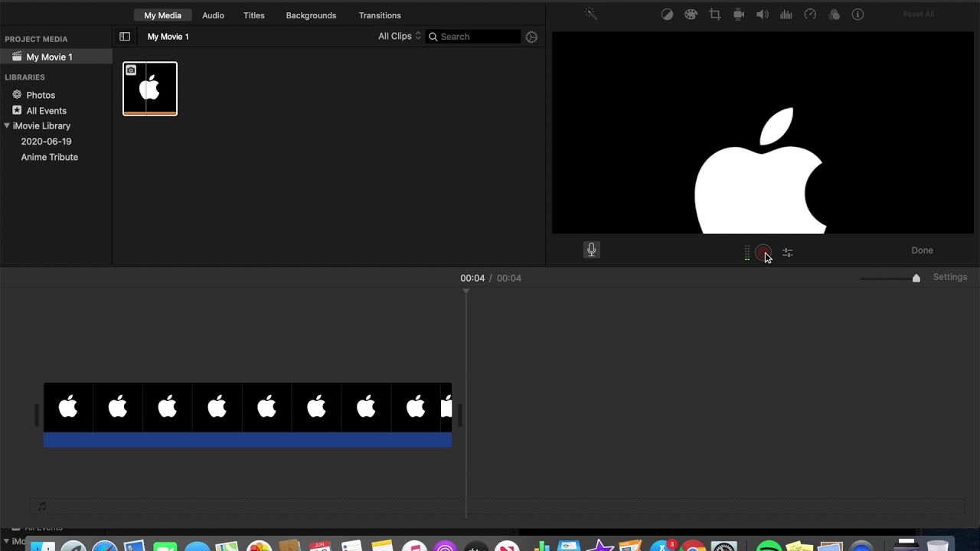Switch to the Audio tab
Viewport: 980px width, 551px height.
click(x=213, y=15)
